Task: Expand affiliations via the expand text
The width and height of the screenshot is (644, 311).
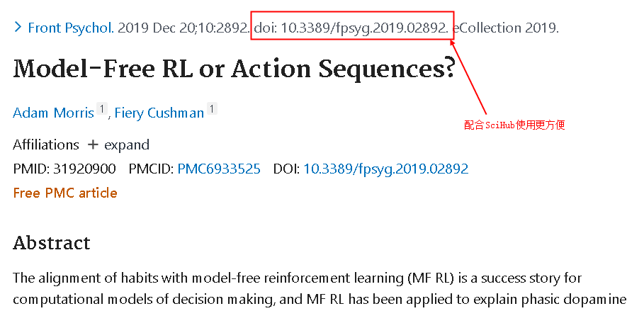Action: [127, 145]
